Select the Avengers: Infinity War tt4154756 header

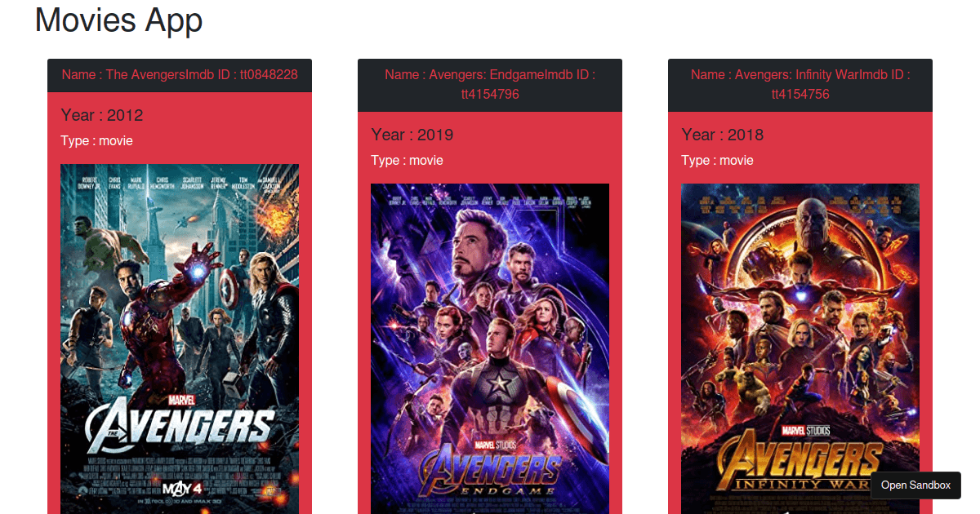(800, 85)
